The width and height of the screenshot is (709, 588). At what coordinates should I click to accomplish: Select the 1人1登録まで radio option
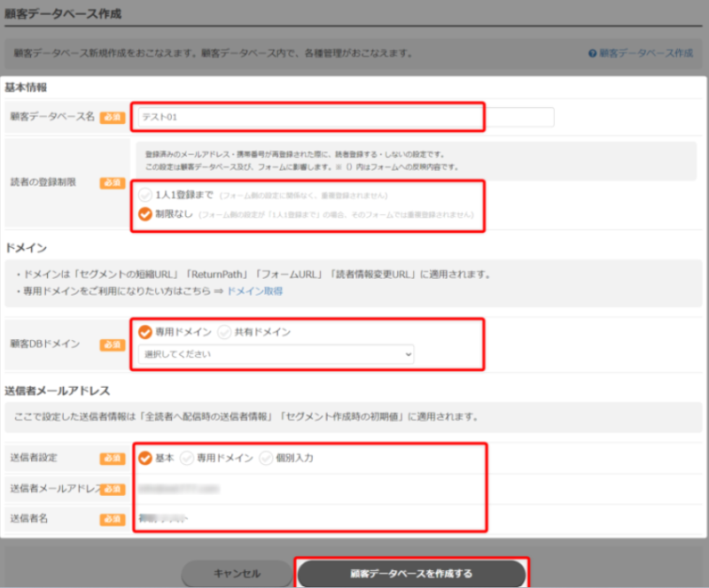144,195
